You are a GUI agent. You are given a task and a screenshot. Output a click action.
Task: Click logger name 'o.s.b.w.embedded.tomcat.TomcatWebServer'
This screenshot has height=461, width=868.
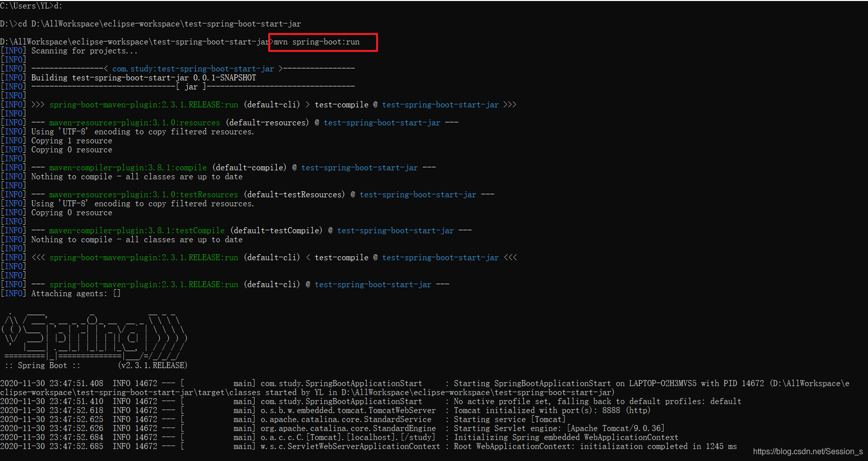point(348,411)
